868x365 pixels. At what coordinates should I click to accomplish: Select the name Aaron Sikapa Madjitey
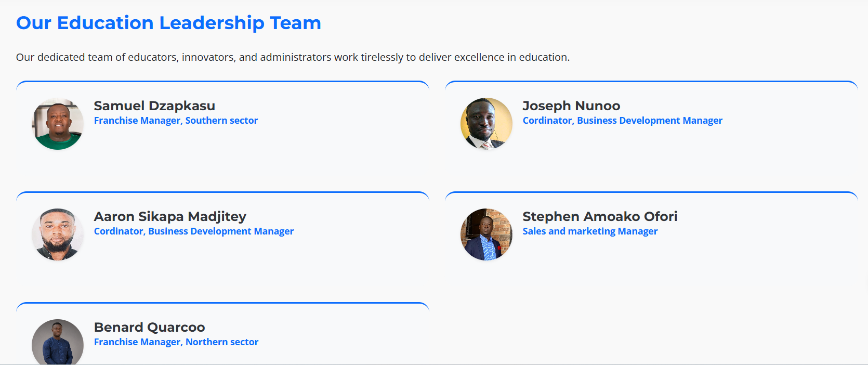[x=170, y=217]
